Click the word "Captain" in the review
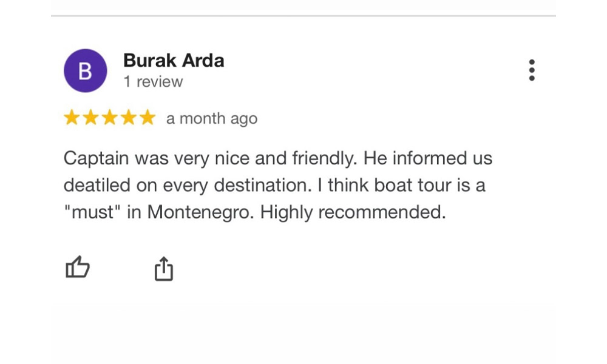 tap(97, 158)
